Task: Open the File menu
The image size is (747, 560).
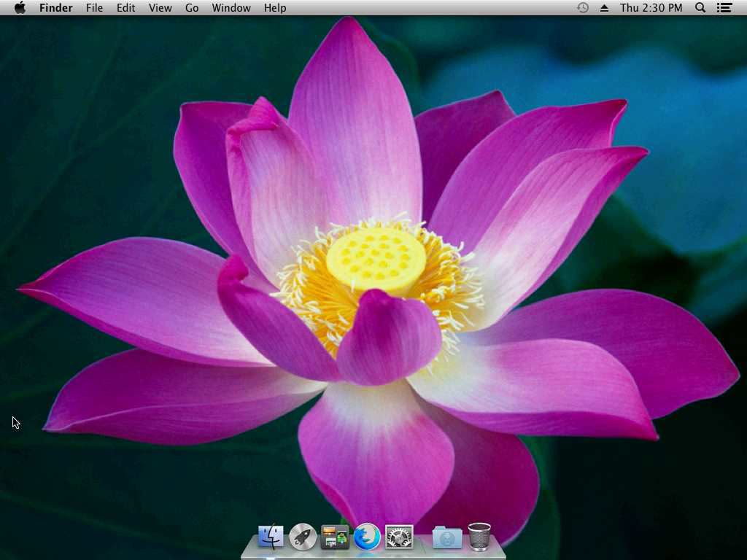Action: click(x=94, y=8)
